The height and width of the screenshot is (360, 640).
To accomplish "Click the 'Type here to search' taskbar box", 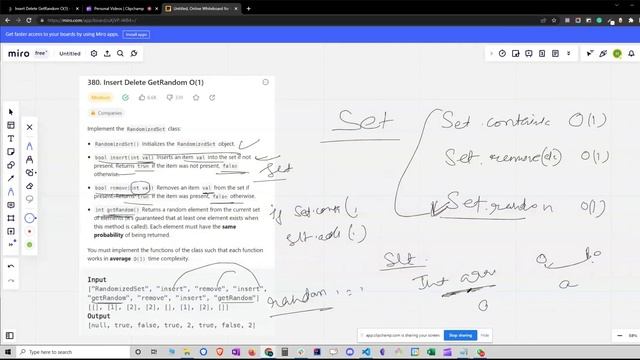I will click(x=73, y=352).
